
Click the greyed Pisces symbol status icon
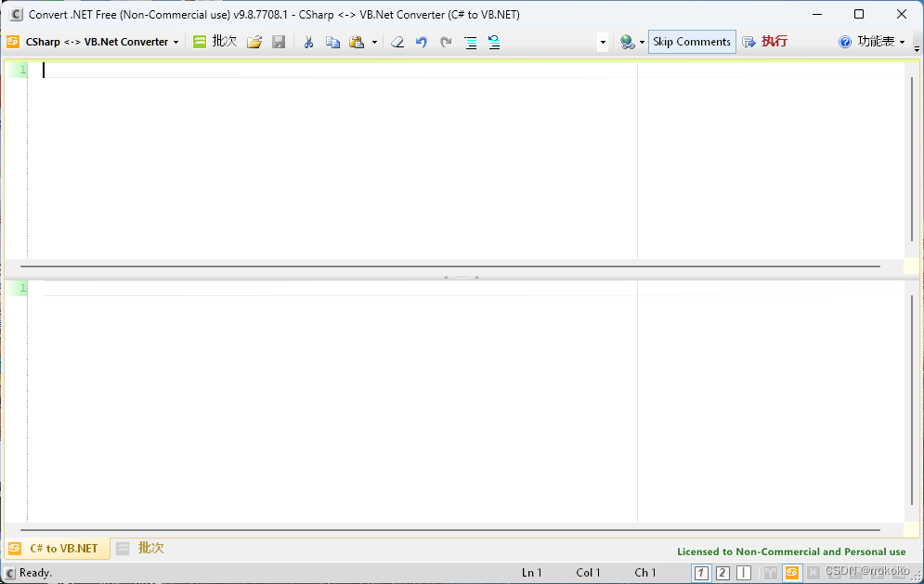813,572
